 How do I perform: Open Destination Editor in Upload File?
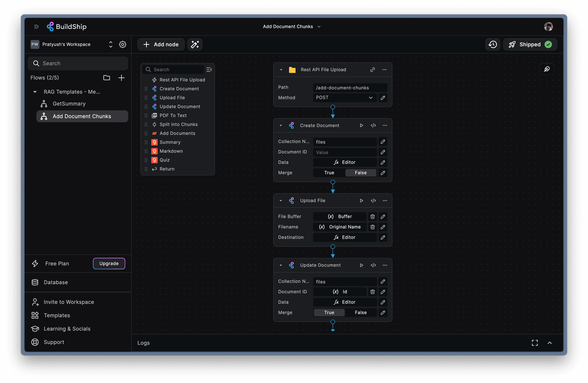point(345,237)
